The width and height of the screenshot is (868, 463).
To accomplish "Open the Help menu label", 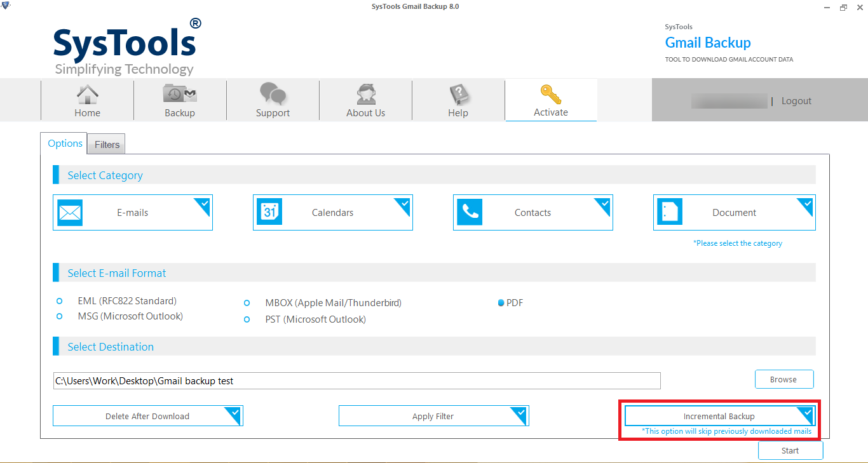I will 458,113.
